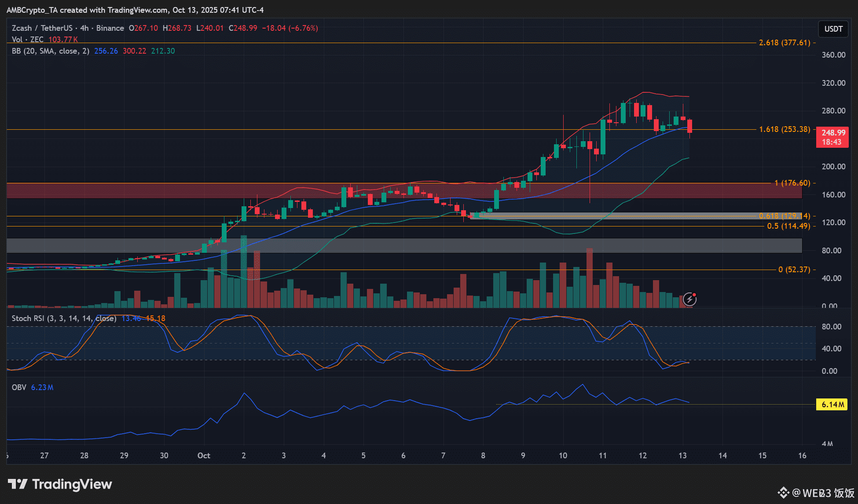This screenshot has width=858, height=504.
Task: Click the Binance watermark logo icon
Action: [783, 493]
